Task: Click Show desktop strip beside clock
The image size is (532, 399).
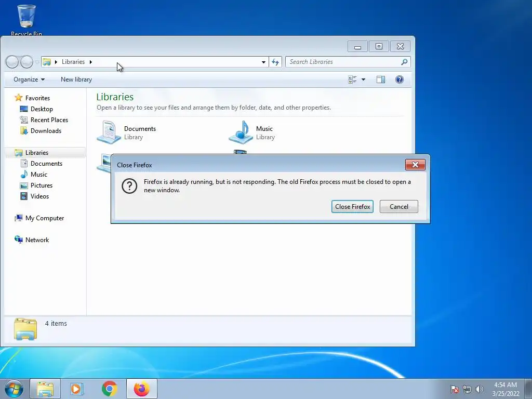Action: pyautogui.click(x=528, y=389)
